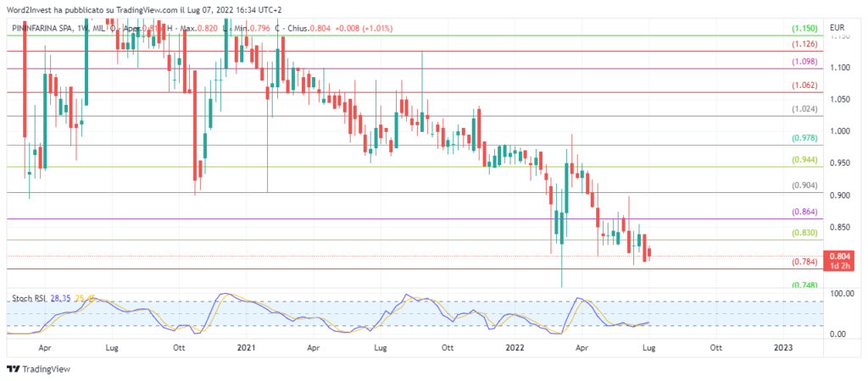Click the 2022 marker on time axis

point(515,347)
